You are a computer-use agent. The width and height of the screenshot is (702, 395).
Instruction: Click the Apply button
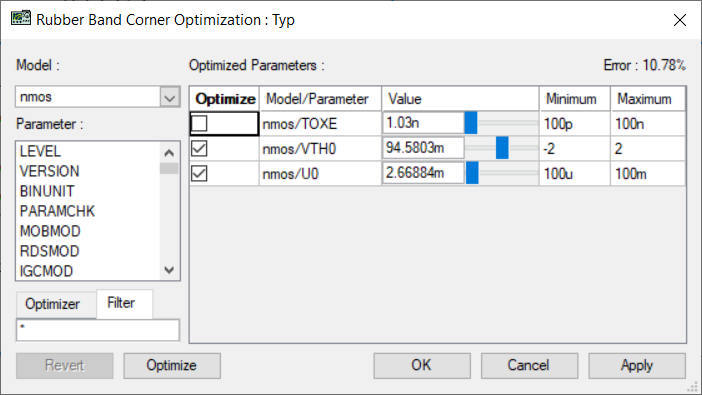pyautogui.click(x=637, y=365)
